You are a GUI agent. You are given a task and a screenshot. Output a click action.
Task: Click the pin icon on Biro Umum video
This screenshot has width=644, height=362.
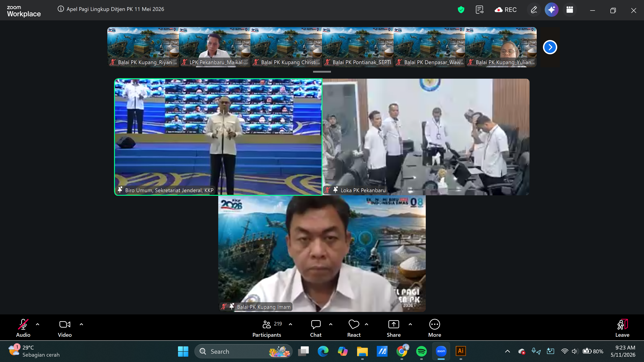click(x=120, y=190)
